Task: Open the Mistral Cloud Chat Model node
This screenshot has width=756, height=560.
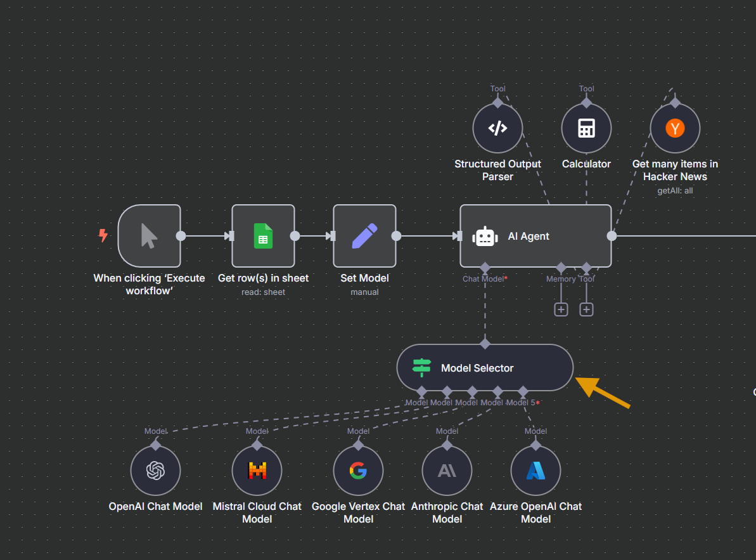Action: point(257,470)
